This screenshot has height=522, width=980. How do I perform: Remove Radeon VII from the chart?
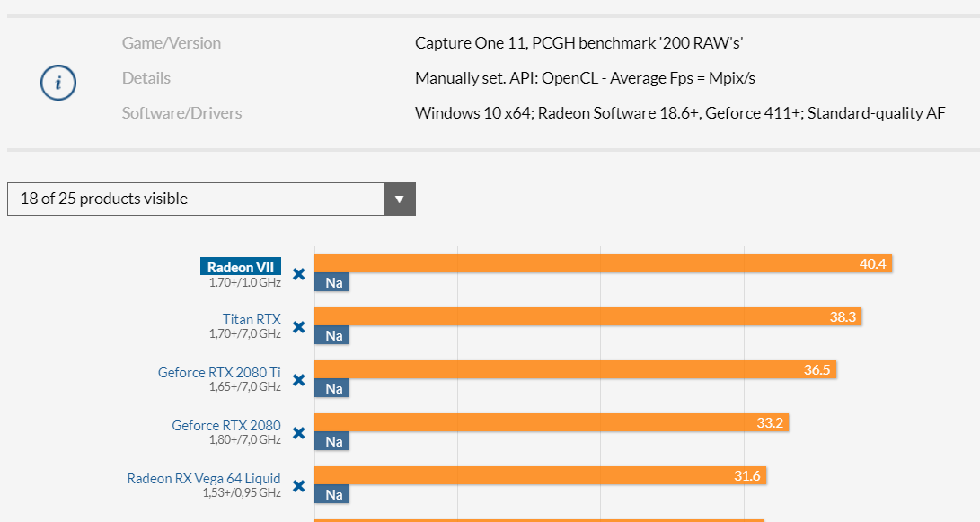[x=299, y=274]
